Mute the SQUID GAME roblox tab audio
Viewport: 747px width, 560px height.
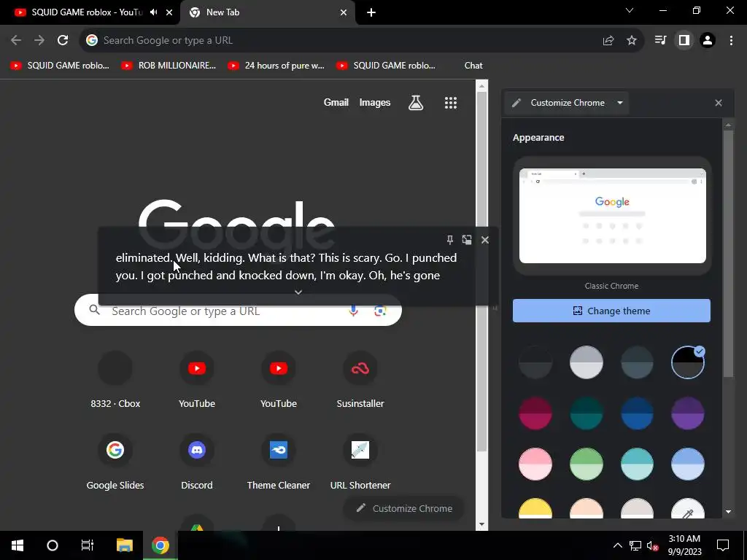pos(153,12)
